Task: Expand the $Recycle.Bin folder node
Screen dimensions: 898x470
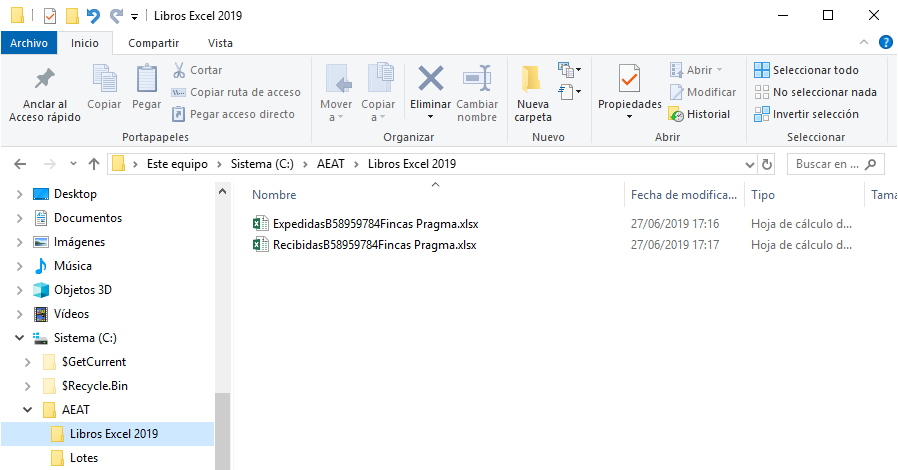Action: pyautogui.click(x=27, y=386)
